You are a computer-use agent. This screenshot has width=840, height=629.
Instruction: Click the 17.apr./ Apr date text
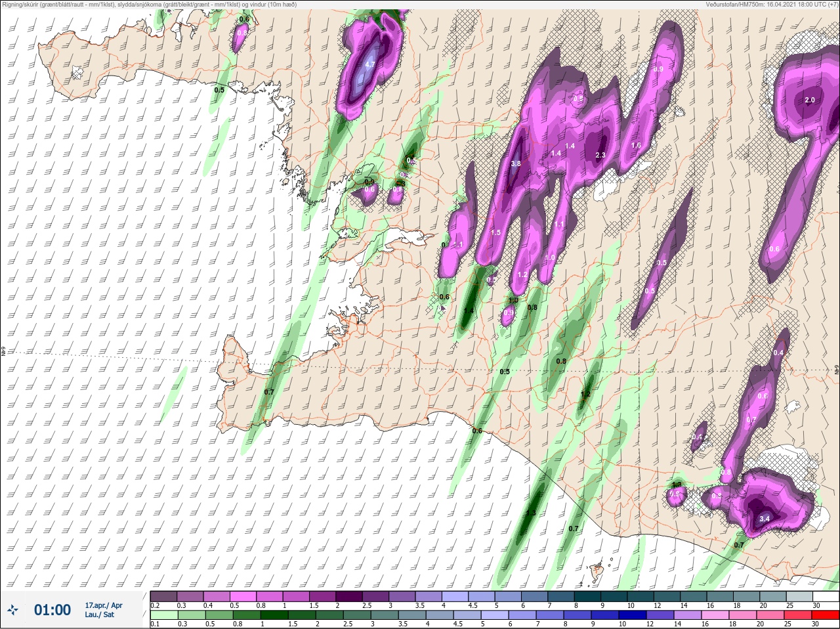pyautogui.click(x=104, y=605)
